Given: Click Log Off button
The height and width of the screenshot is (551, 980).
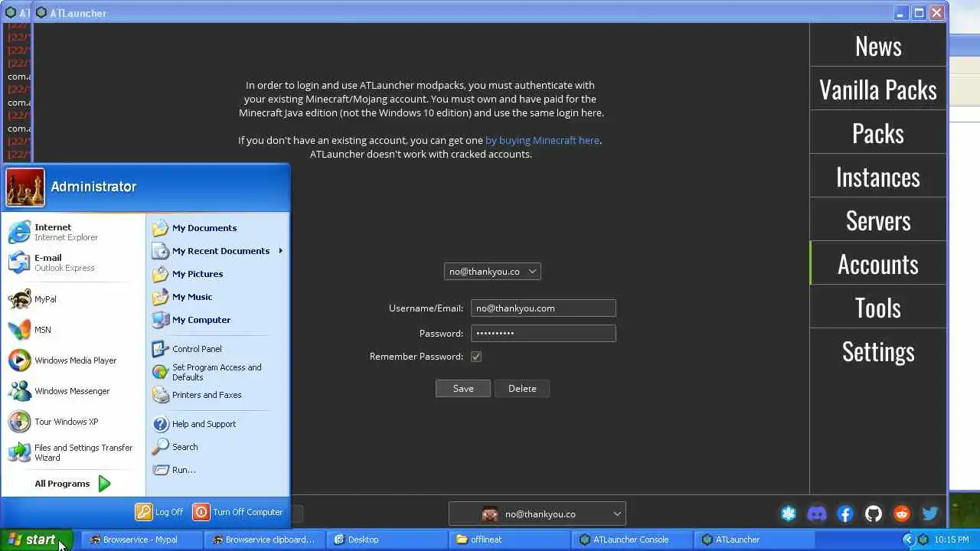Looking at the screenshot, I should [x=160, y=512].
